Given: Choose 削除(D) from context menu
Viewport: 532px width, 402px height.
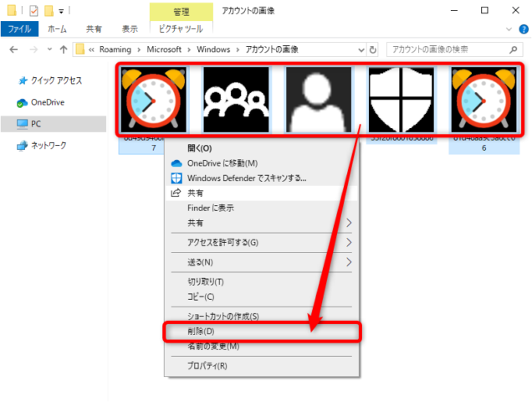Looking at the screenshot, I should tap(262, 332).
